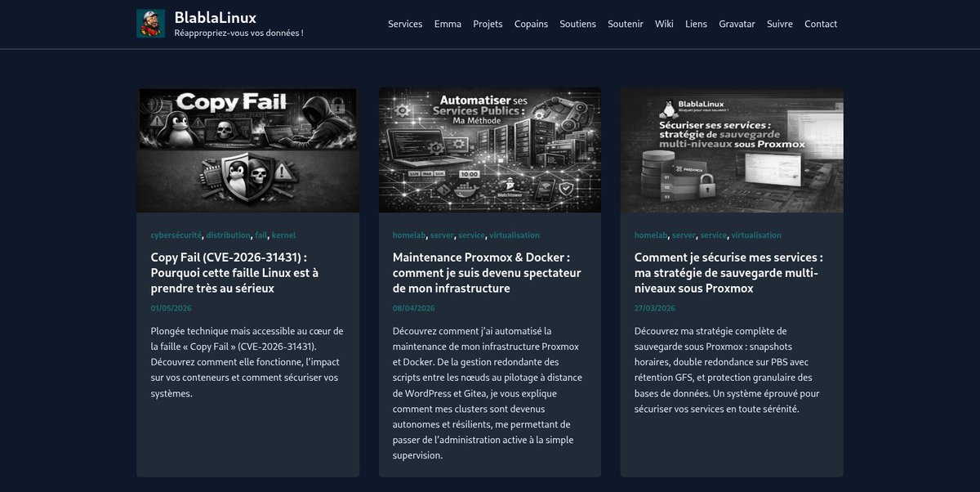Click the 08/04/2026 post date
980x492 pixels.
pos(413,308)
